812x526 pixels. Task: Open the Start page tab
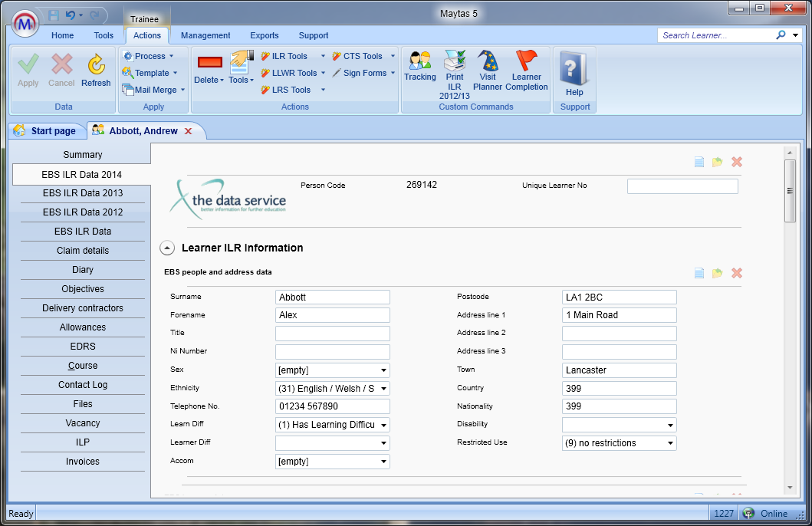(46, 131)
